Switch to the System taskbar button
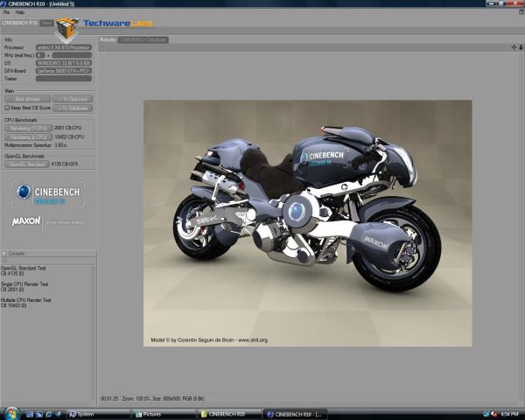 98,414
